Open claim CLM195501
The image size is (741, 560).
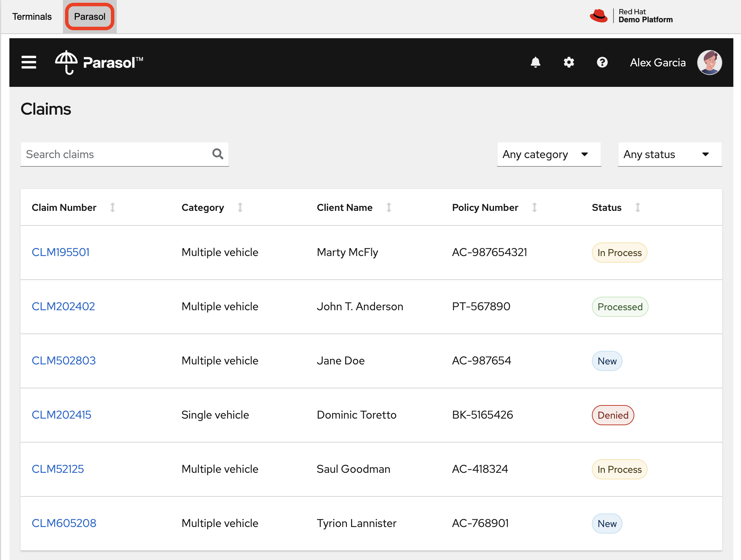coord(61,252)
